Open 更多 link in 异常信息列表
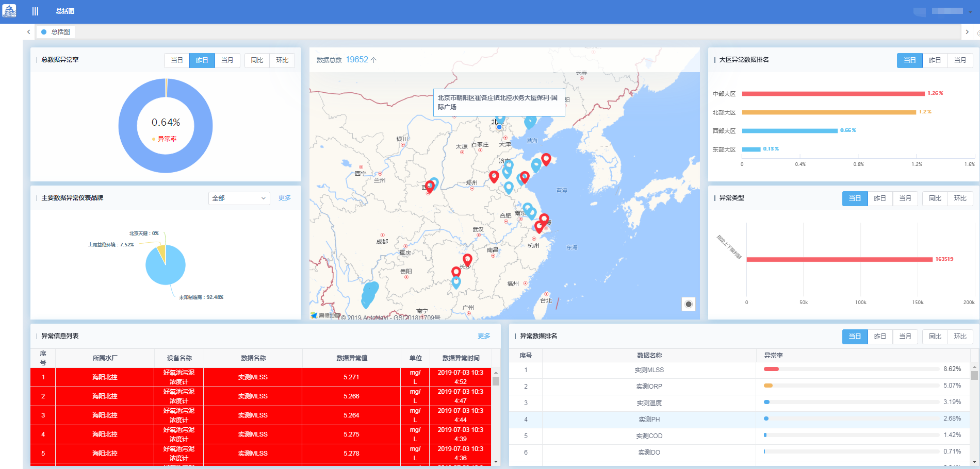980x469 pixels. [x=483, y=336]
